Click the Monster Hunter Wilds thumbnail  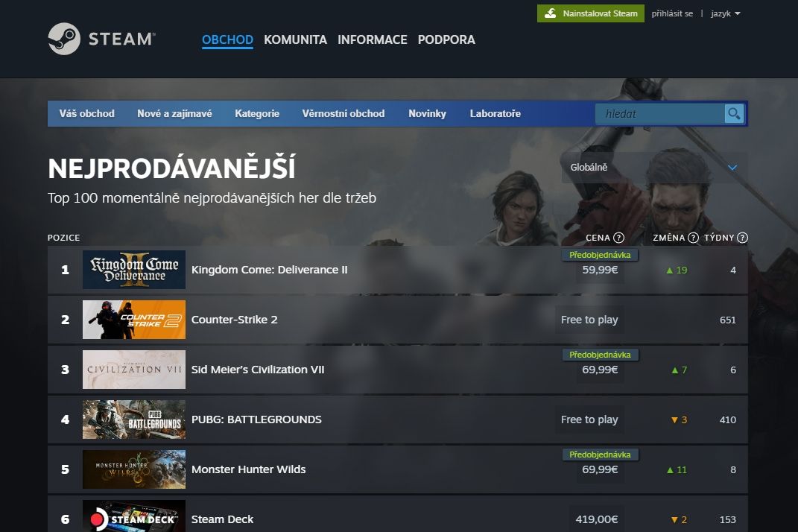[134, 469]
